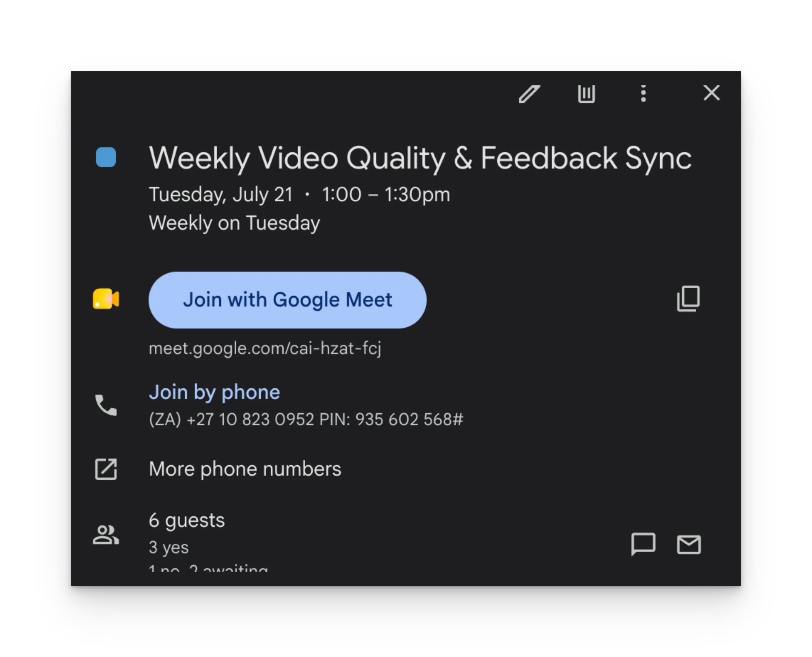Click the blue event color square
Image resolution: width=812 pixels, height=657 pixels.
tap(106, 157)
